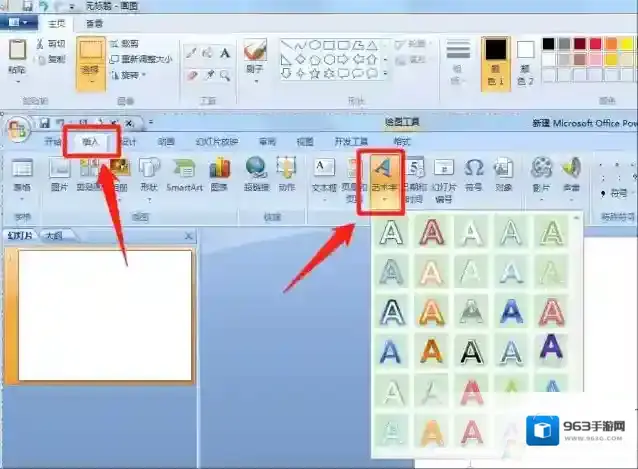The image size is (638, 469).
Task: Click the 对象 object icon
Action: pos(503,168)
